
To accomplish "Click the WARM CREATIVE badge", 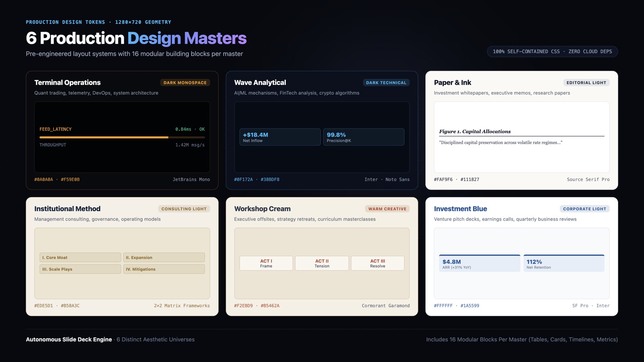I will tap(387, 209).
